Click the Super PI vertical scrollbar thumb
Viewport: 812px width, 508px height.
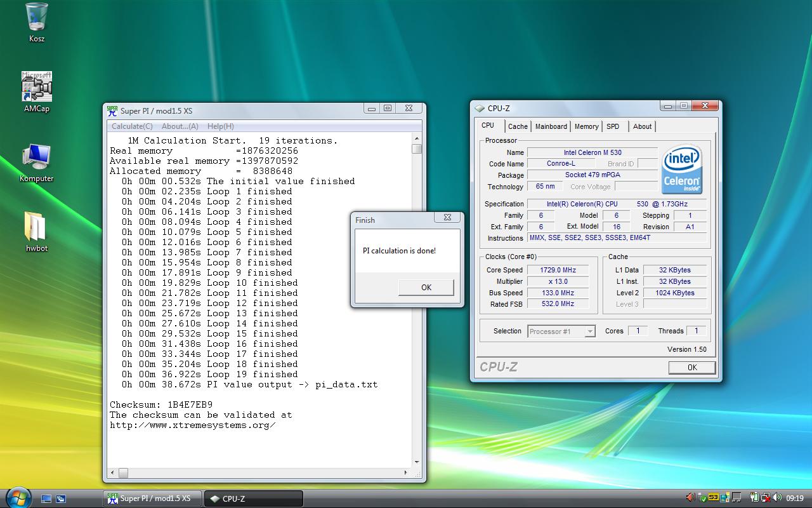[x=417, y=149]
